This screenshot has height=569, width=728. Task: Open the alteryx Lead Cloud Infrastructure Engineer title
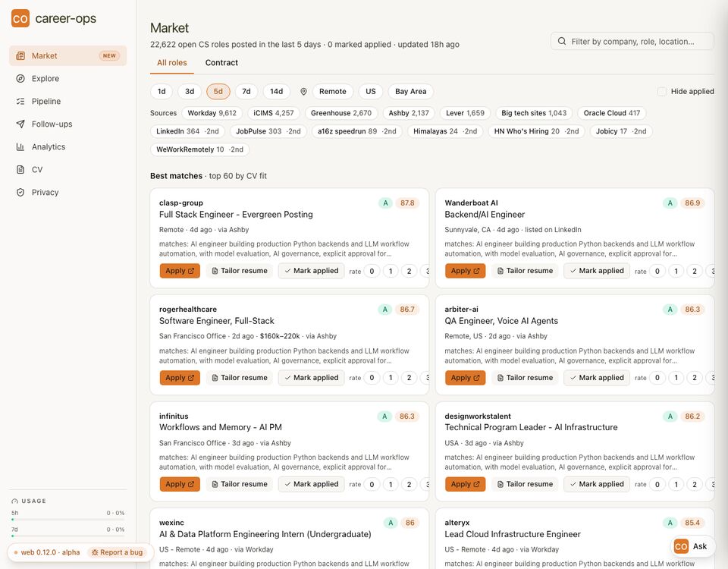pos(513,534)
